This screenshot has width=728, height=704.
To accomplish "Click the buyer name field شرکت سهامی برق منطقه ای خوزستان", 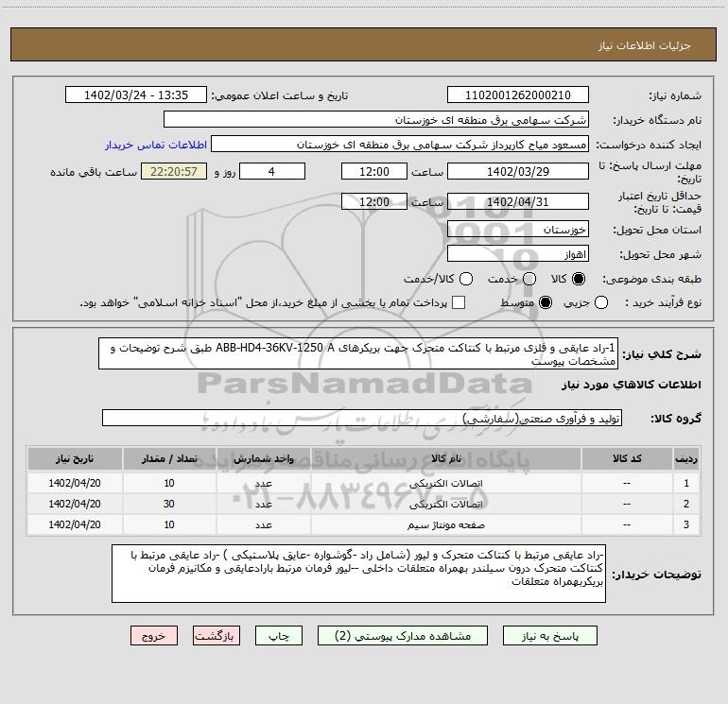I will pyautogui.click(x=376, y=120).
